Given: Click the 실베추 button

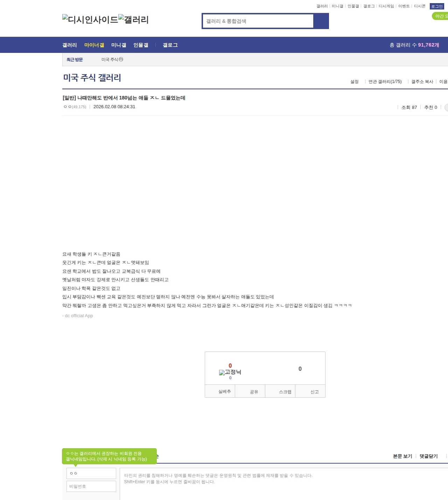Looking at the screenshot, I should pos(220,391).
